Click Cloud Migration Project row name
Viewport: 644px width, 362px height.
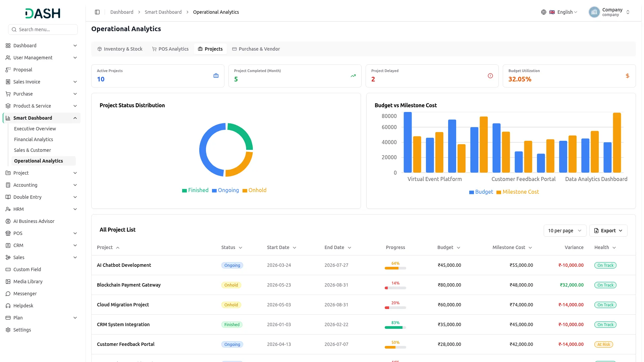[123, 305]
